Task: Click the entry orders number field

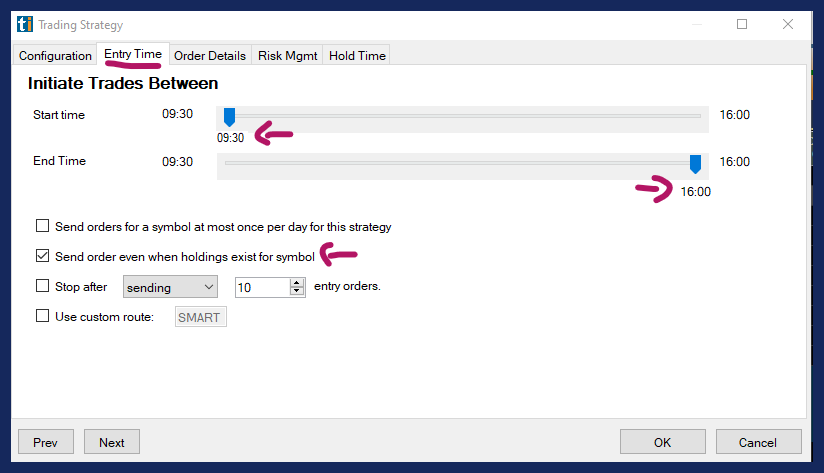Action: coord(260,288)
